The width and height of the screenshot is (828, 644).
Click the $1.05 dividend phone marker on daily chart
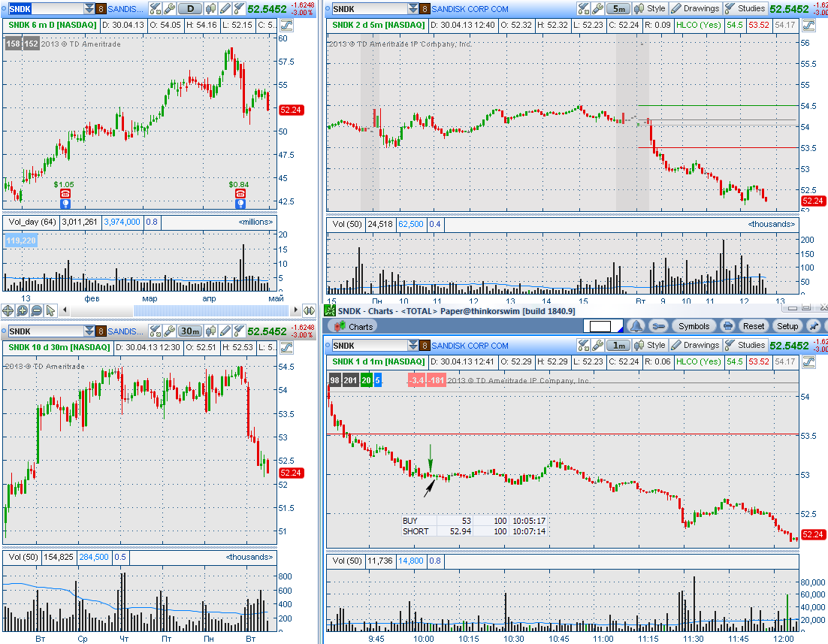pyautogui.click(x=65, y=193)
